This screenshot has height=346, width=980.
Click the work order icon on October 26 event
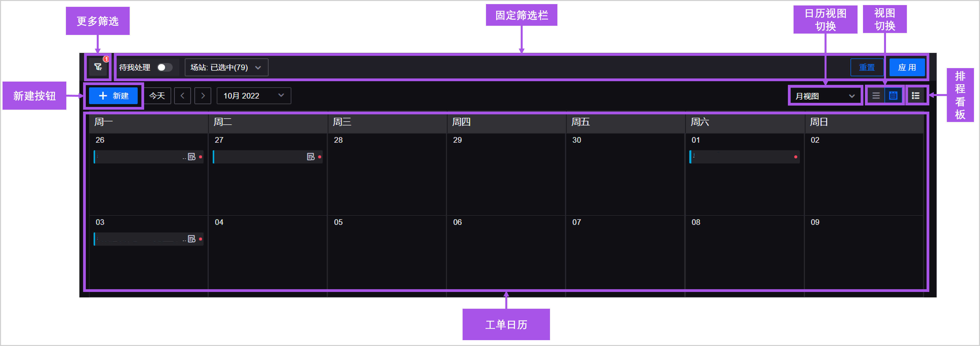[191, 157]
